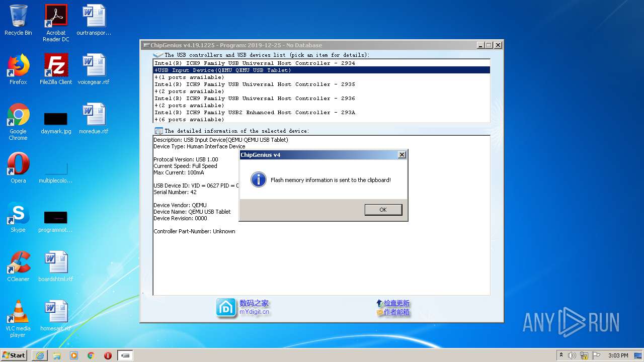Click Controller Part-Number: Unknown text
This screenshot has height=362, width=644.
click(194, 231)
